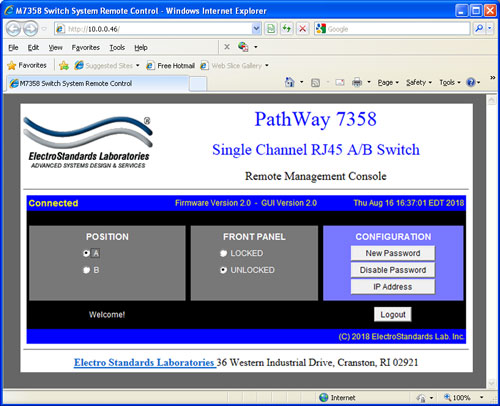Open the Edit menu
The image size is (500, 406).
tap(33, 47)
